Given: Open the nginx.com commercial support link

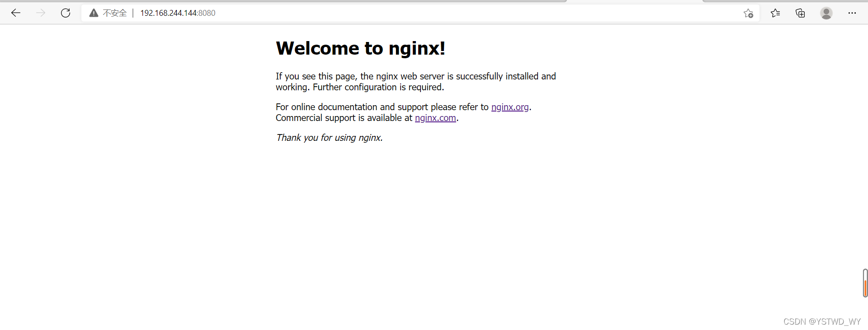Looking at the screenshot, I should [435, 118].
